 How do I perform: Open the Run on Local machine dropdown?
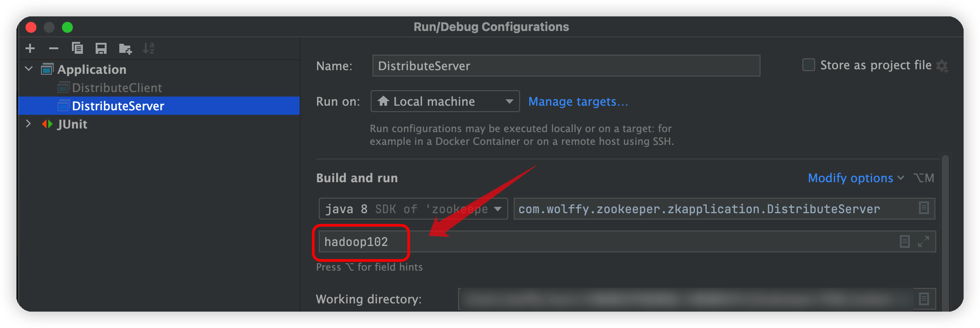point(445,101)
